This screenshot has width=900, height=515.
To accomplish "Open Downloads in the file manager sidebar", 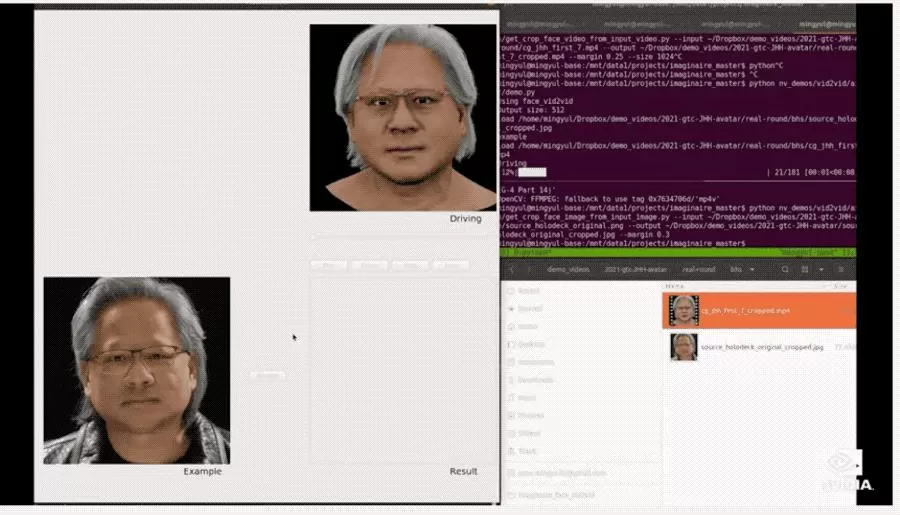I will (530, 380).
